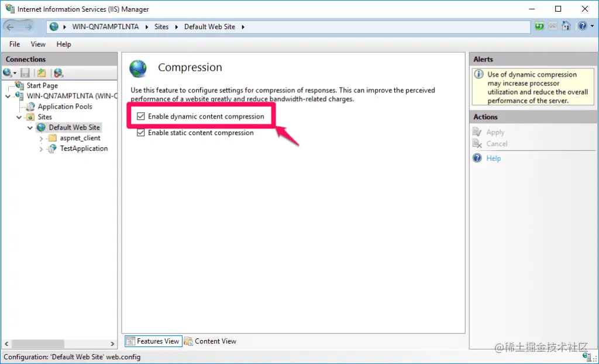This screenshot has height=364, width=599.
Task: Click the Up folder icon in Connections
Action: point(42,73)
